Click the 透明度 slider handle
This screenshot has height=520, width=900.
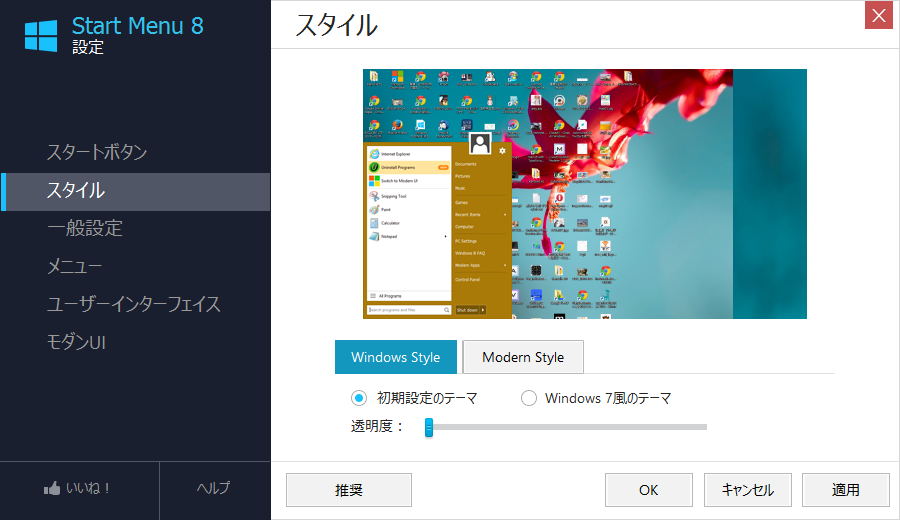[429, 427]
